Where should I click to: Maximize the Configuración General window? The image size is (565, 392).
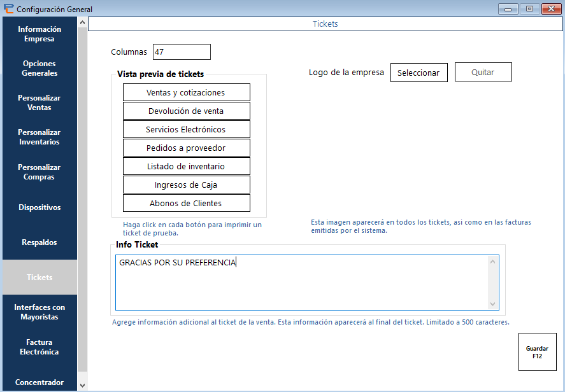pos(530,9)
